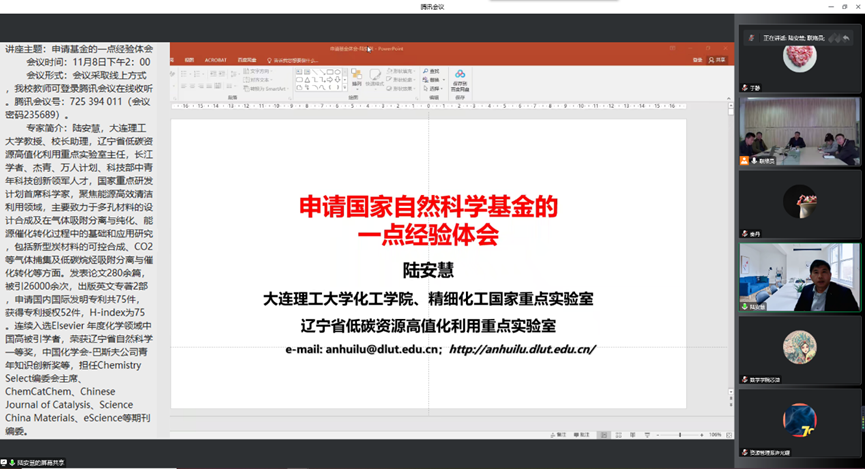This screenshot has width=865, height=469.
Task: Toggle the Notes pane in status bar
Action: point(553,435)
